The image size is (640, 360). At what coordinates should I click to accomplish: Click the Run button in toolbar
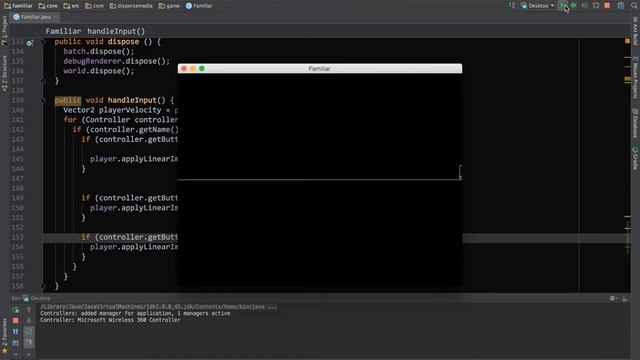tap(563, 6)
